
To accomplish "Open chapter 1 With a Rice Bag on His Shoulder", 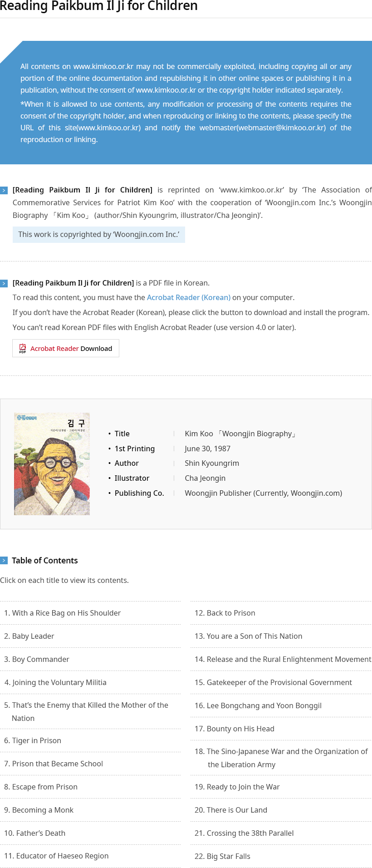I will click(62, 613).
